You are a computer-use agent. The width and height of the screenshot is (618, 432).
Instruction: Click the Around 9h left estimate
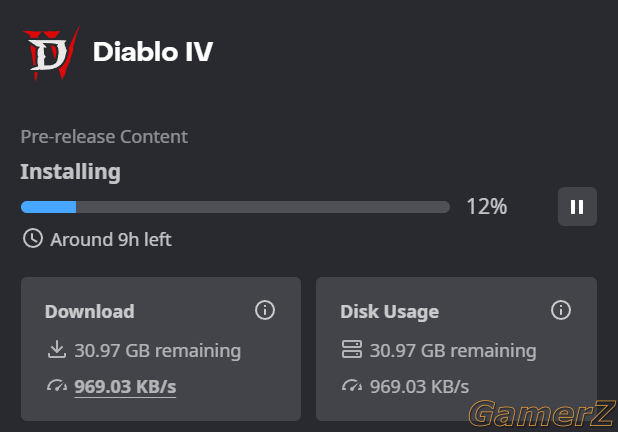click(x=111, y=240)
